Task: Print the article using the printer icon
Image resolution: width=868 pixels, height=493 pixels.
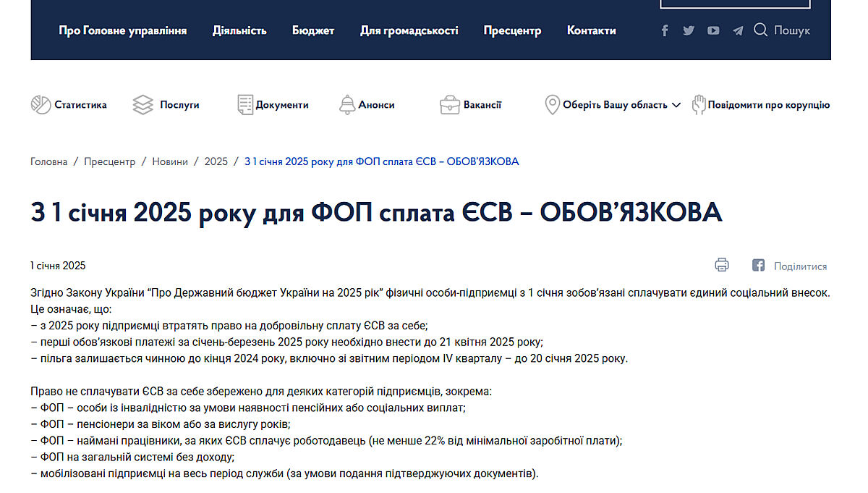Action: 721,265
